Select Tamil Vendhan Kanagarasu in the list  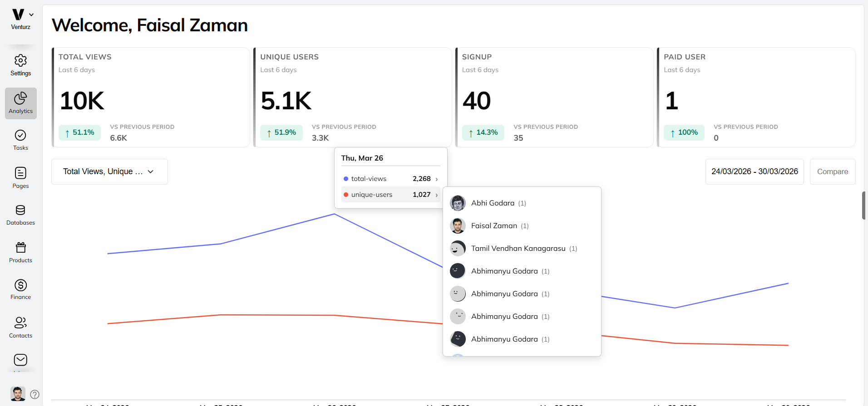click(x=518, y=248)
